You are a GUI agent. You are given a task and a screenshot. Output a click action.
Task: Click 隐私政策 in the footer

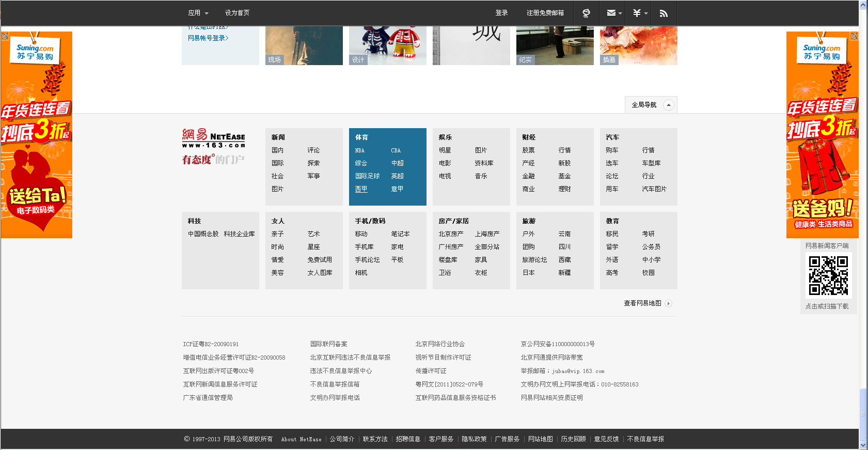474,439
